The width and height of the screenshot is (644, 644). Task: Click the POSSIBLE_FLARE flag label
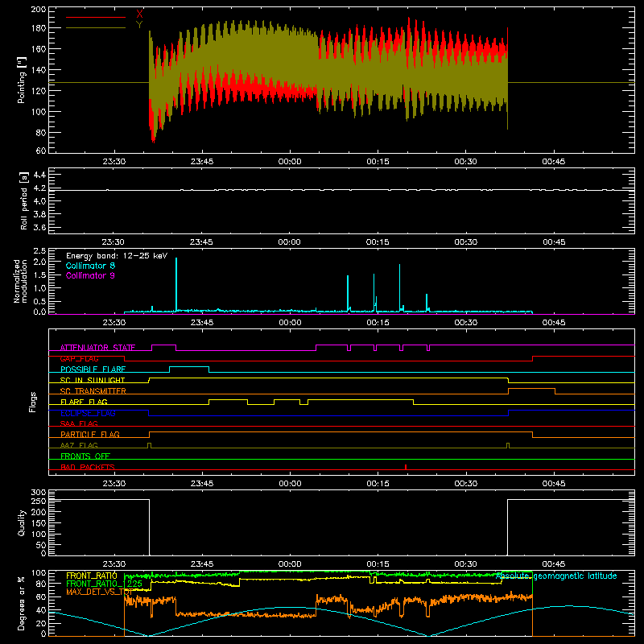pyautogui.click(x=93, y=369)
